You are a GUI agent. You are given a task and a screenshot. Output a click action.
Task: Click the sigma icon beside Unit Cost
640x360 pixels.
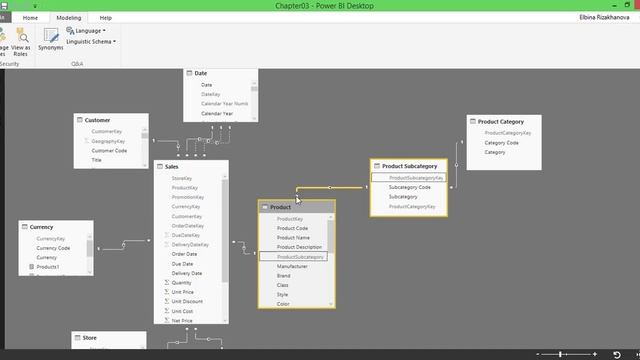point(167,311)
